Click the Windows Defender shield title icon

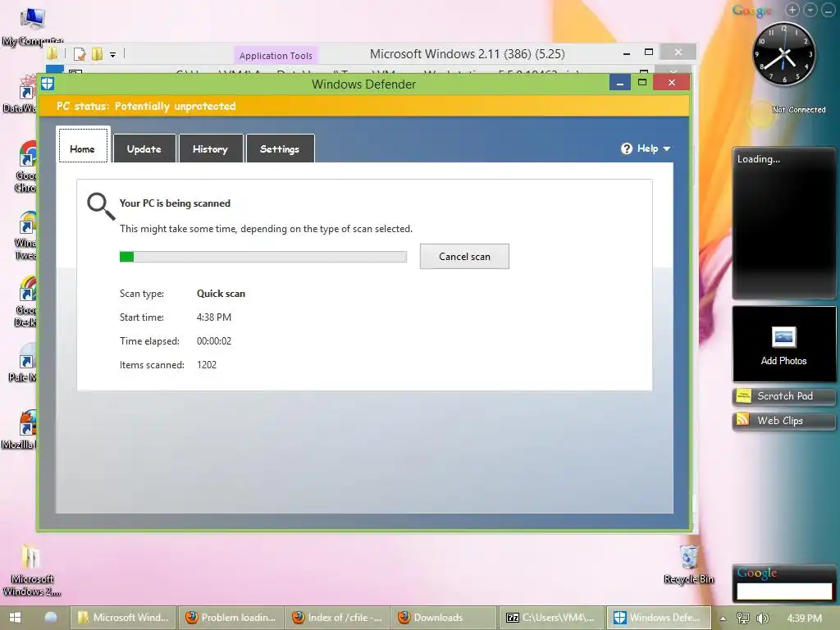click(48, 84)
